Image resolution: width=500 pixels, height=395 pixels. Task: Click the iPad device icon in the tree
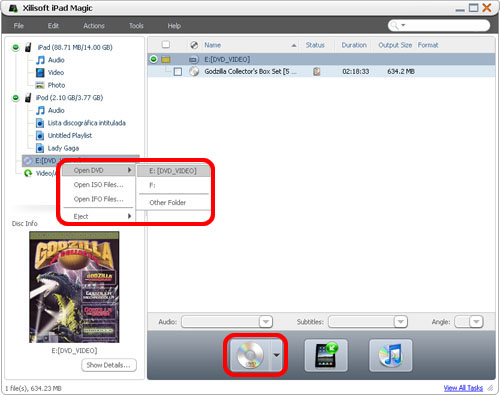pos(29,47)
